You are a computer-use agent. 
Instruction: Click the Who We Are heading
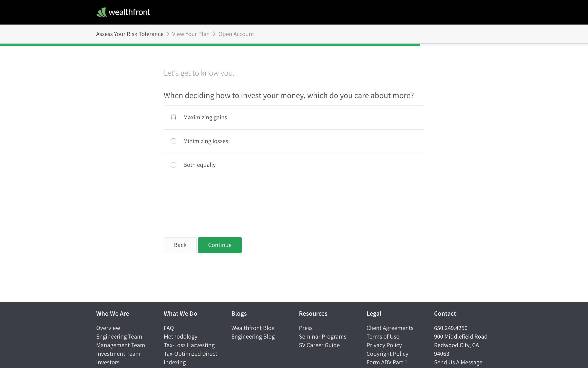[x=112, y=313]
